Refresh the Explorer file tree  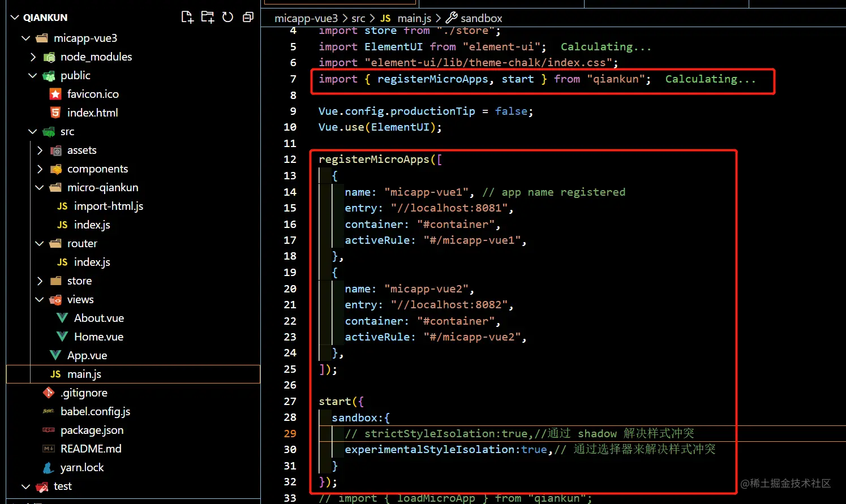click(x=227, y=17)
